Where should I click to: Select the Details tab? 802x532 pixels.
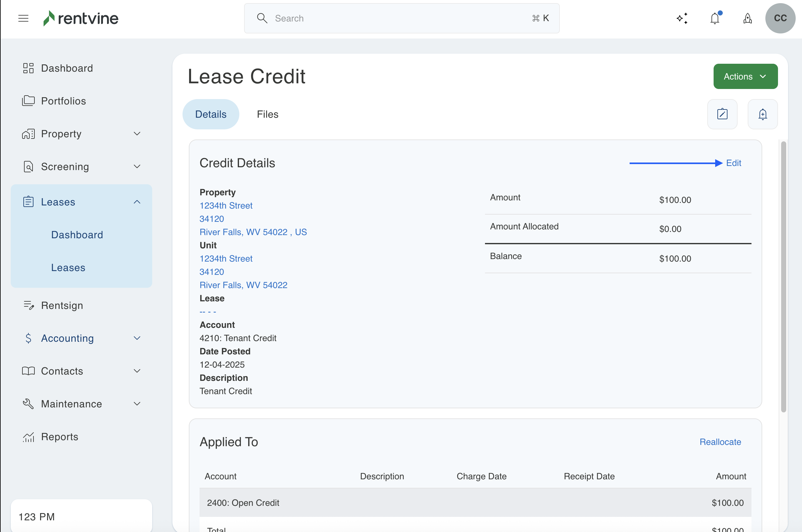click(x=211, y=114)
